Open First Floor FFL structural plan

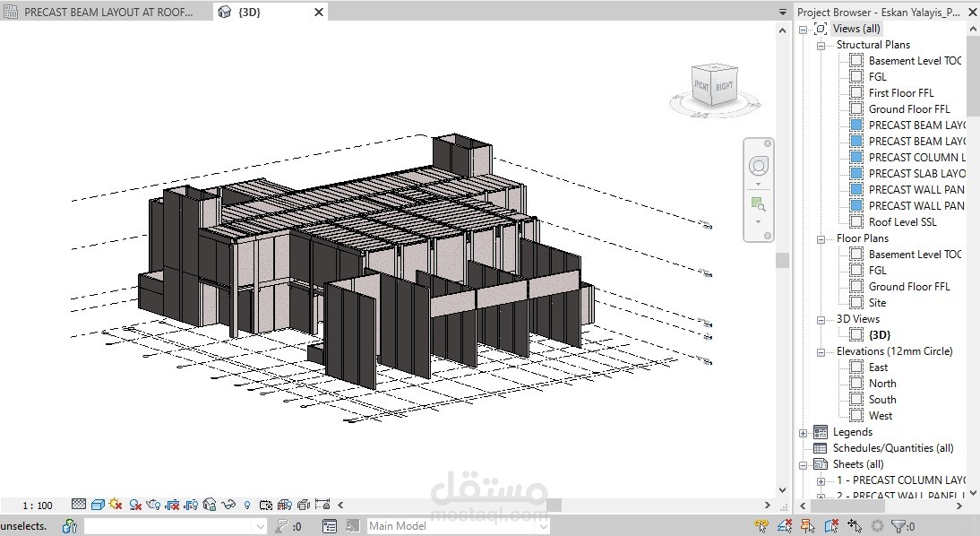pyautogui.click(x=900, y=92)
